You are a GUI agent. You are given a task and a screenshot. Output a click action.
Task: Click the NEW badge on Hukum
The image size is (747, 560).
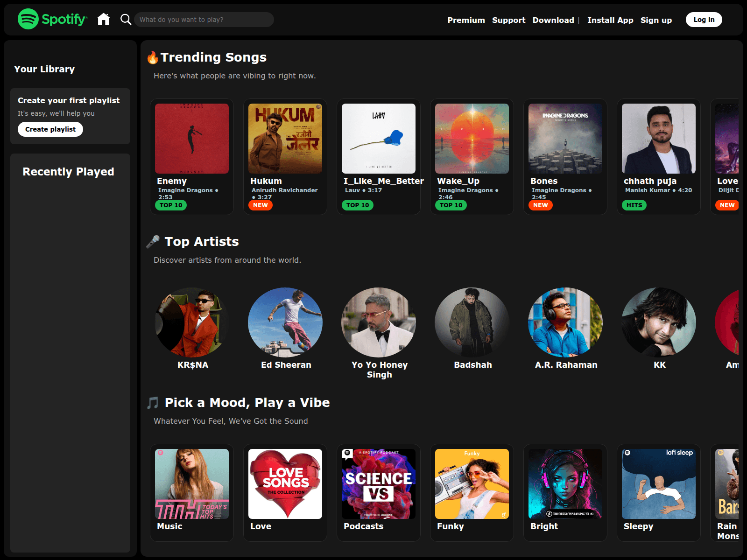pos(261,205)
